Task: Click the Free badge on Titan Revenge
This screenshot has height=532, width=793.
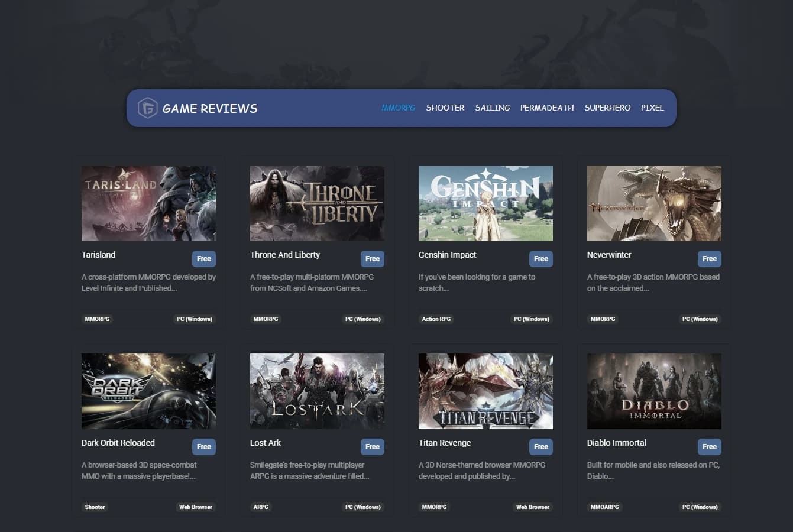Action: [x=540, y=447]
